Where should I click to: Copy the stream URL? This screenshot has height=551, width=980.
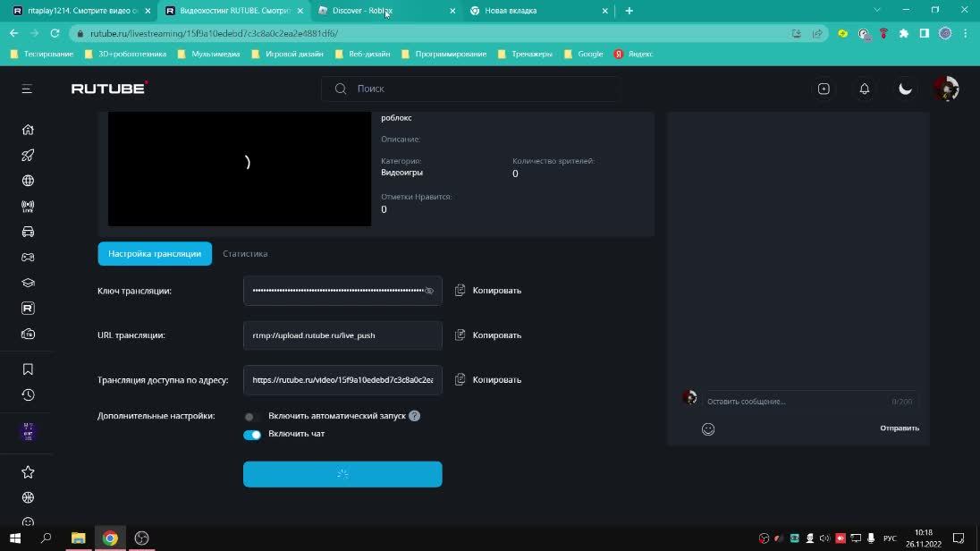tap(488, 335)
